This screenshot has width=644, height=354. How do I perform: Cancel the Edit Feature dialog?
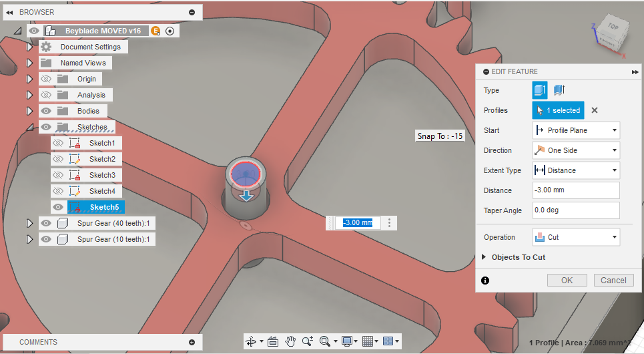pyautogui.click(x=613, y=281)
